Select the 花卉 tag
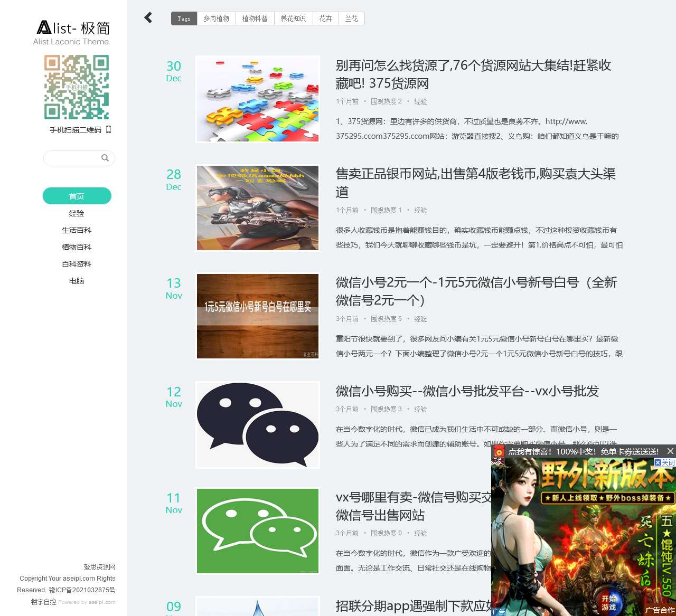676x616 pixels. pos(325,18)
